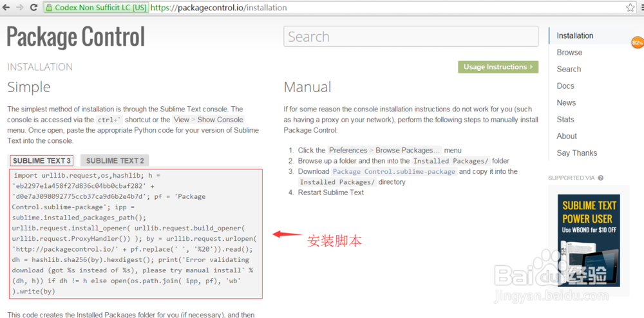
Task: Open Installation in the sidebar
Action: [x=574, y=35]
